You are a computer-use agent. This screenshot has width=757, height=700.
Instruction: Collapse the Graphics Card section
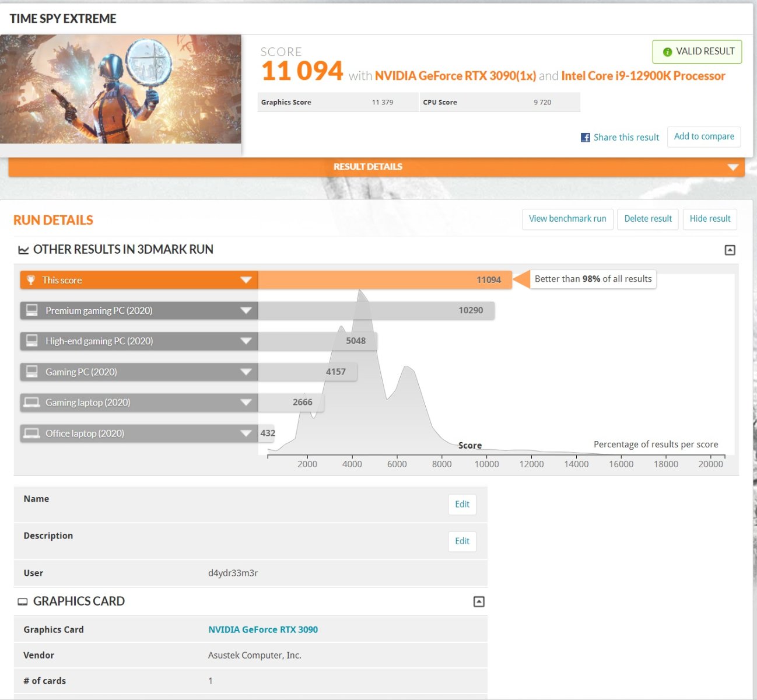coord(479,601)
